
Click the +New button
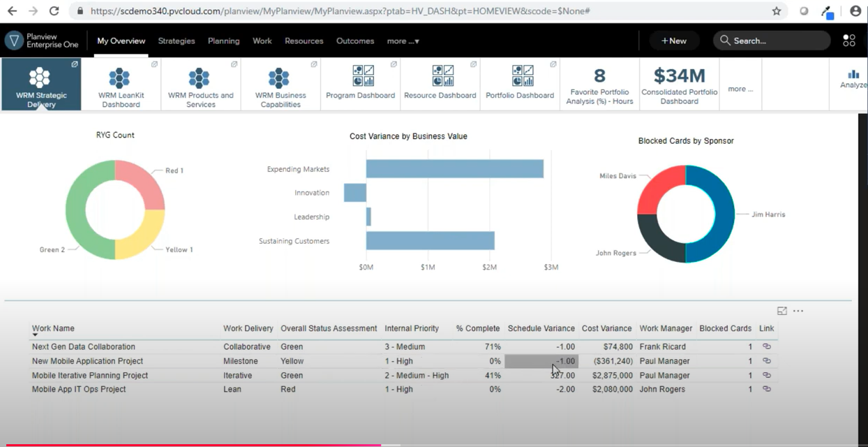coord(674,41)
